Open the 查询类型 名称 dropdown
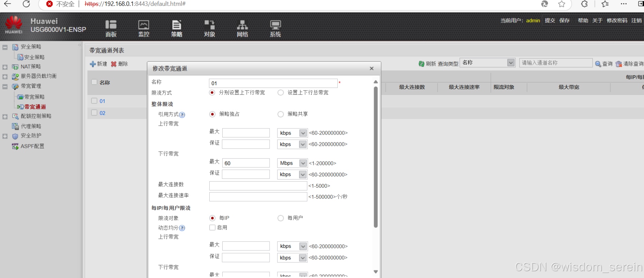This screenshot has width=644, height=278. [487, 63]
